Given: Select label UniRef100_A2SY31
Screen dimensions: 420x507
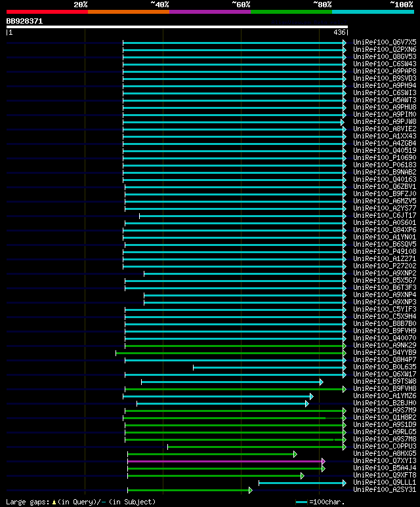Looking at the screenshot, I should coord(385,490).
